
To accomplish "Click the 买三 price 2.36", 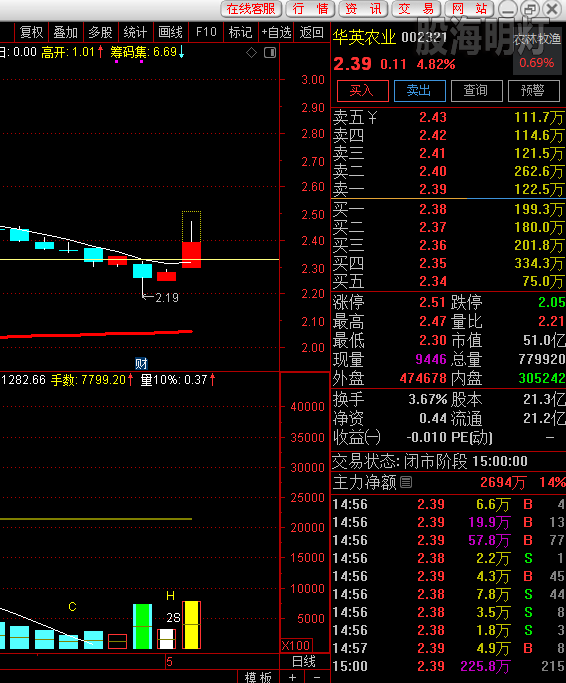I will click(433, 245).
